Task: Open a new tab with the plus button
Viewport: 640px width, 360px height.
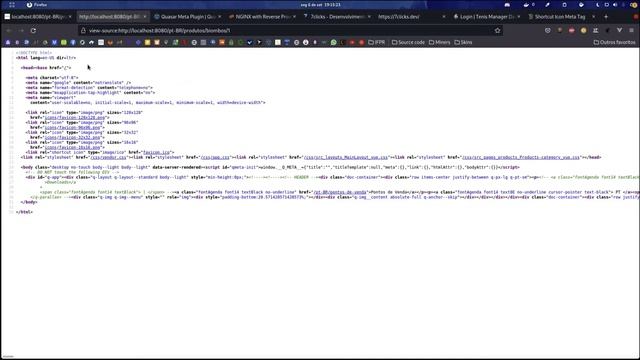Action: [606, 17]
